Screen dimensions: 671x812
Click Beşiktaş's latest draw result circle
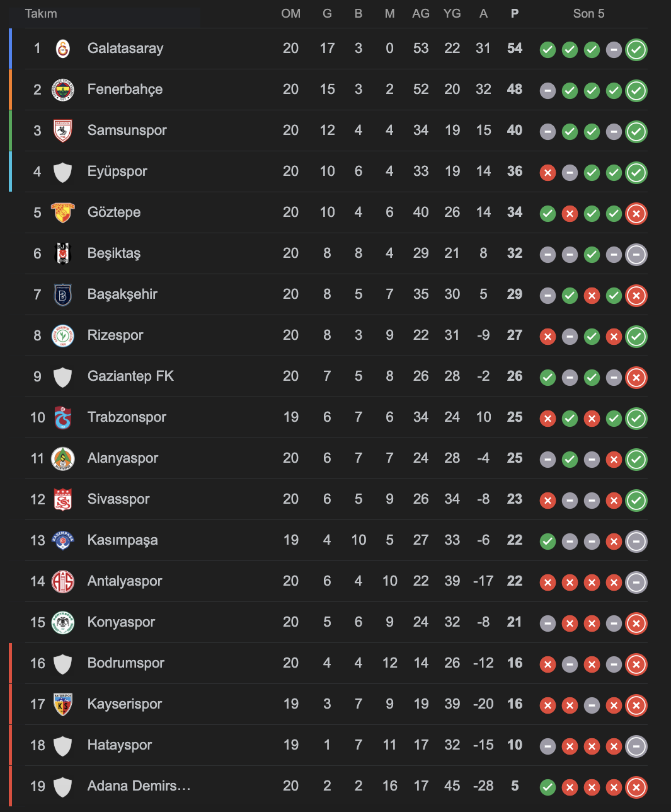click(x=636, y=254)
